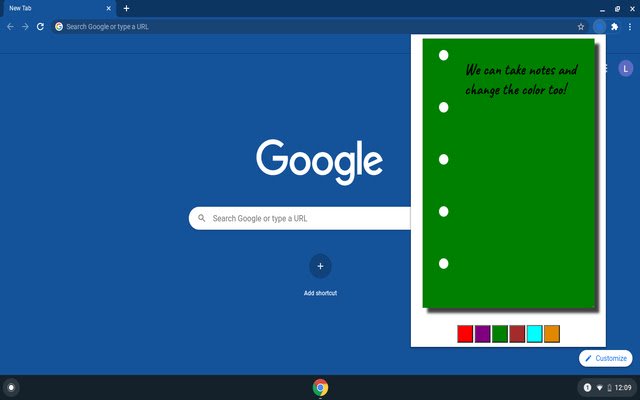Bookmark this tab with the star icon
The height and width of the screenshot is (400, 640).
[581, 27]
